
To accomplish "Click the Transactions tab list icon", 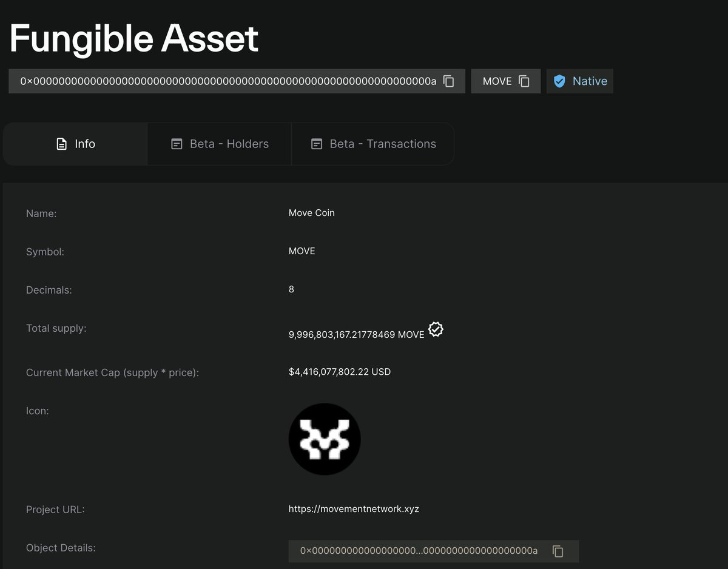I will (317, 144).
